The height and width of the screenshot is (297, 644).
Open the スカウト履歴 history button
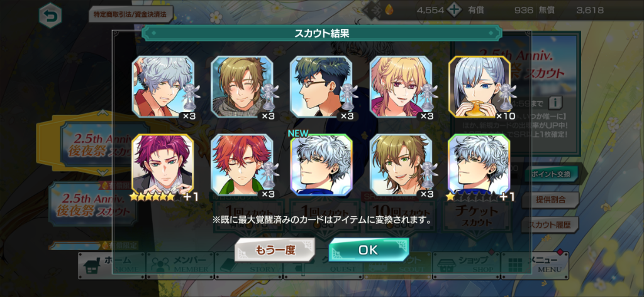click(550, 225)
